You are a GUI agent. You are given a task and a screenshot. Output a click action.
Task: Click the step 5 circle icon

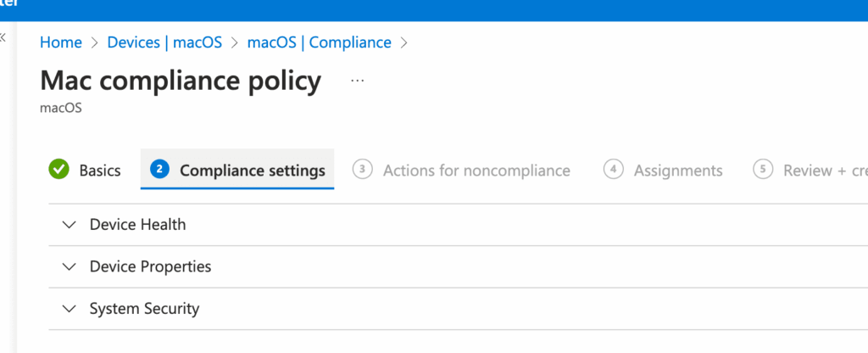click(762, 170)
